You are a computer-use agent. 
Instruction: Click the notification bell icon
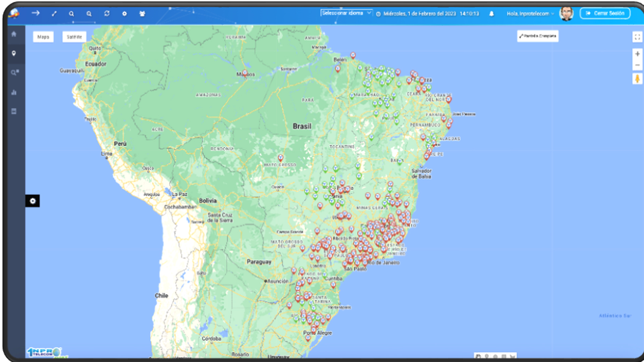491,14
